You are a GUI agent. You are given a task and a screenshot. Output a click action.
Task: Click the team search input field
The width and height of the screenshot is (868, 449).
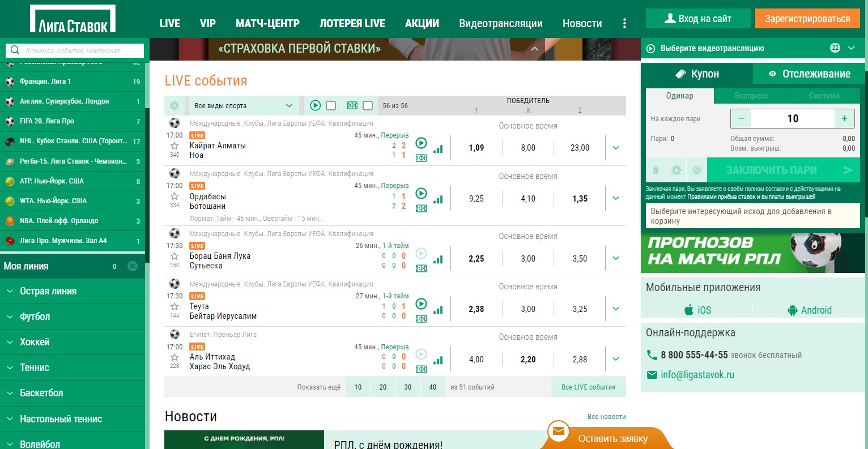75,50
